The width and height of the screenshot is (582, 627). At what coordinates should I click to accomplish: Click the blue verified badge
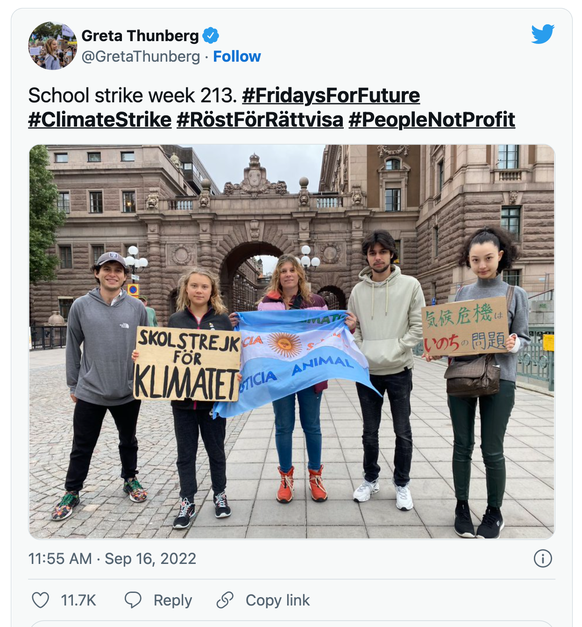[210, 36]
